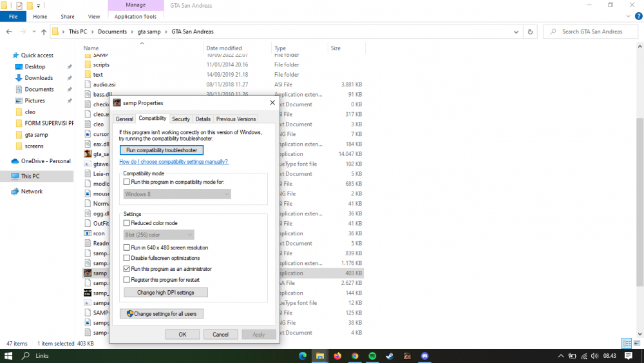Launch Discord from the taskbar
Image resolution: width=644 pixels, height=363 pixels.
click(424, 356)
